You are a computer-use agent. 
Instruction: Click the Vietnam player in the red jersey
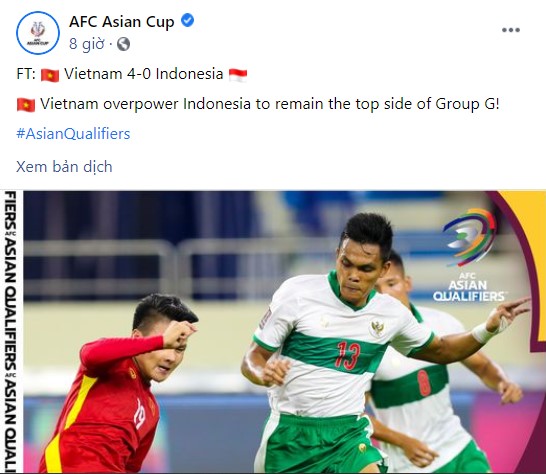pyautogui.click(x=118, y=383)
